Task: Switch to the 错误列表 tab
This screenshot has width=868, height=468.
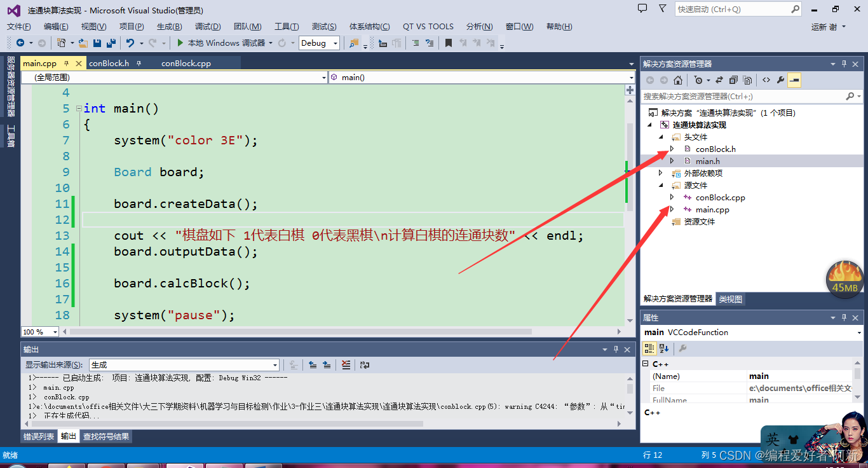Action: point(39,436)
